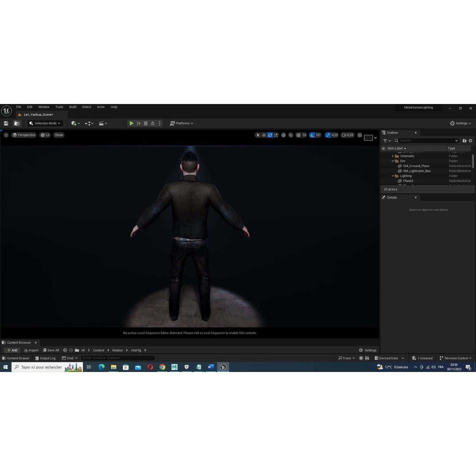Collapse the Lighting folder
Viewport: 476px width, 476px height.
coord(393,176)
